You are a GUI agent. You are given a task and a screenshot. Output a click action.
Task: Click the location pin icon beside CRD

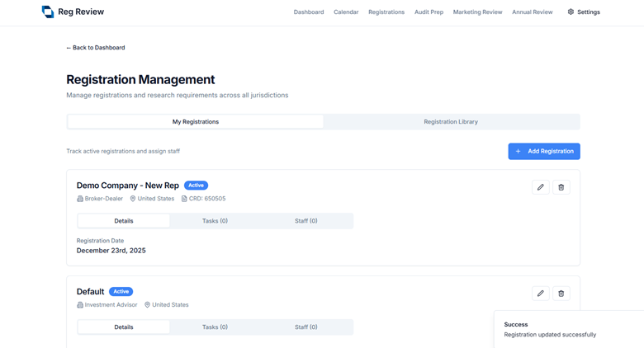point(133,199)
